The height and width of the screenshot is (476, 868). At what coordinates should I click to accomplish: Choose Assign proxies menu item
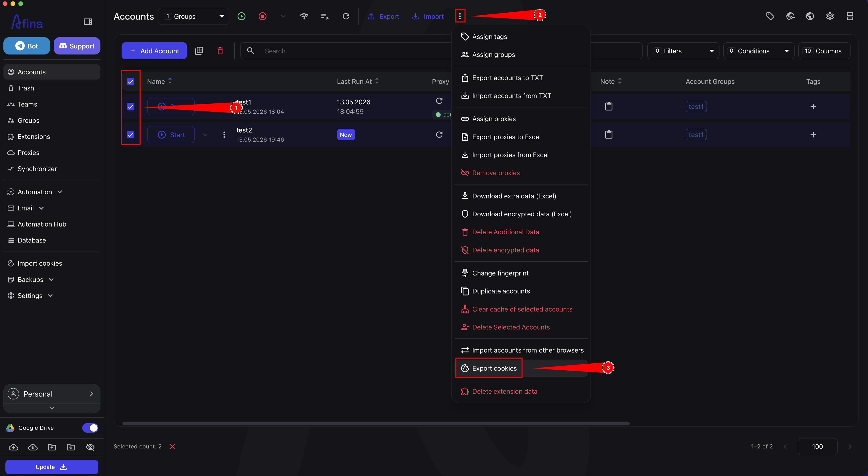[521, 119]
